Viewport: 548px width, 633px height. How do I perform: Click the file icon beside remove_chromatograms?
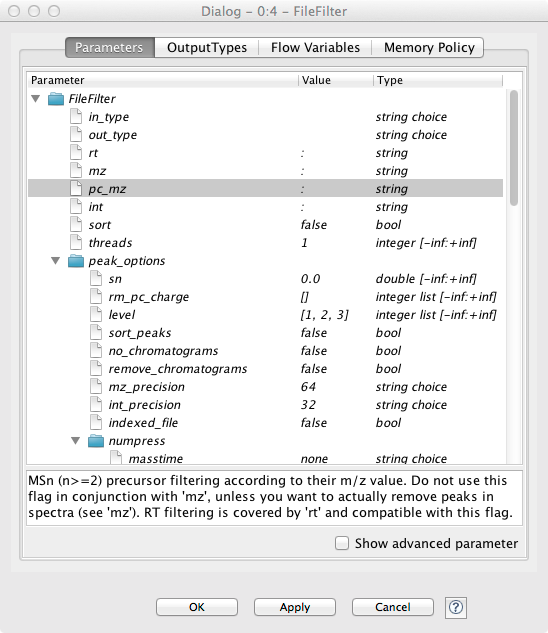tap(96, 368)
